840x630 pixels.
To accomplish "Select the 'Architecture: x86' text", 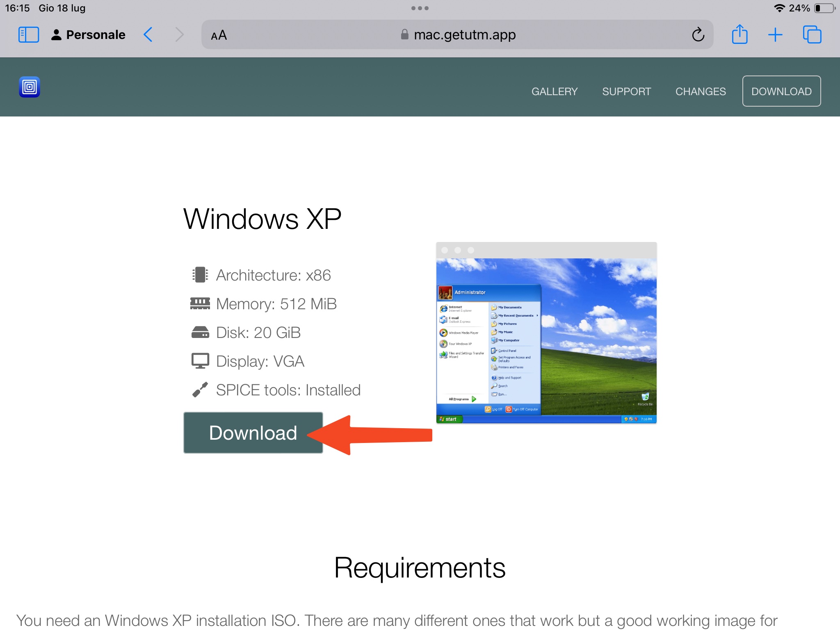I will click(x=273, y=275).
